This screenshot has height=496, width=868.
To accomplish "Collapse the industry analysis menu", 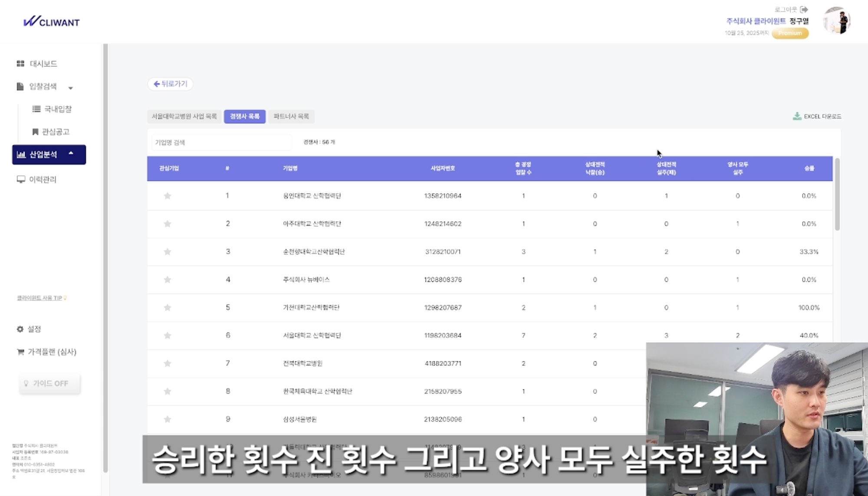I will click(71, 153).
